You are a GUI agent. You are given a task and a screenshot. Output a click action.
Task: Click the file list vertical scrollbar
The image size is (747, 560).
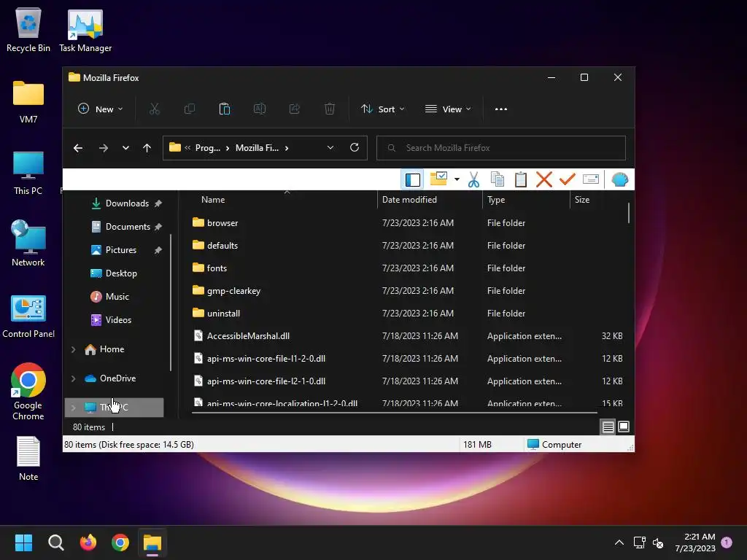point(629,213)
